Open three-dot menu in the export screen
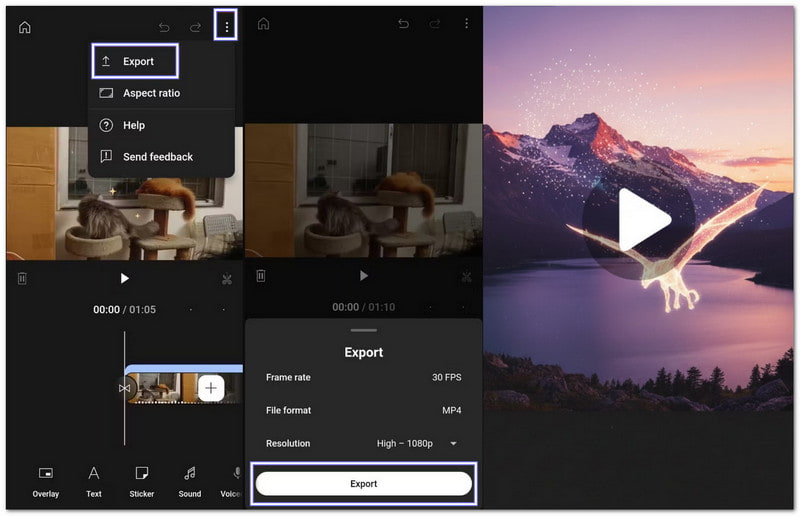Image resolution: width=800 pixels, height=516 pixels. point(466,23)
